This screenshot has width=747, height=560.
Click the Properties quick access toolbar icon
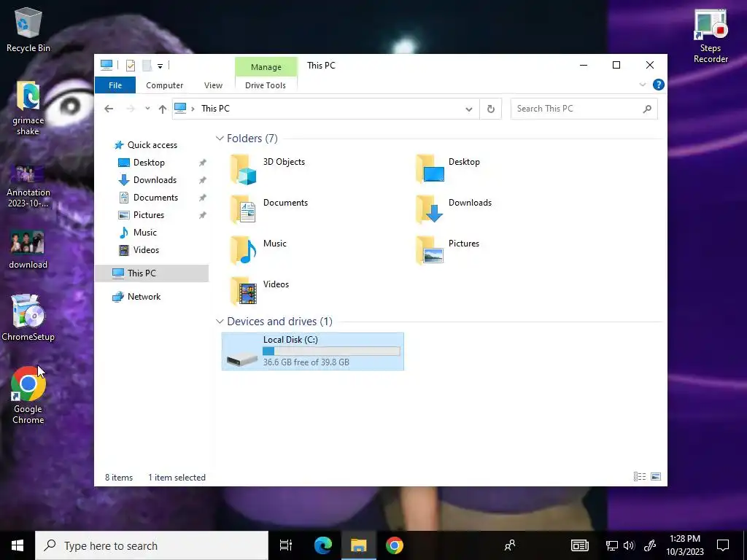130,66
